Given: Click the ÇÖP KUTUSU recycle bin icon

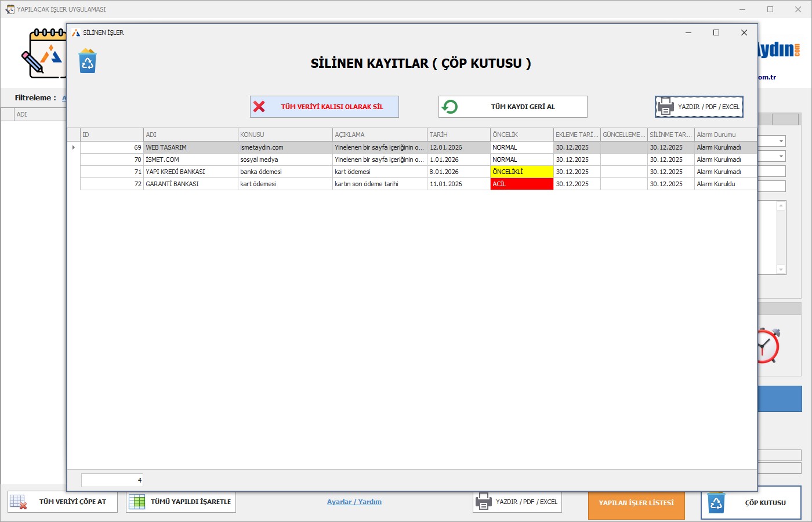Looking at the screenshot, I should 716,502.
